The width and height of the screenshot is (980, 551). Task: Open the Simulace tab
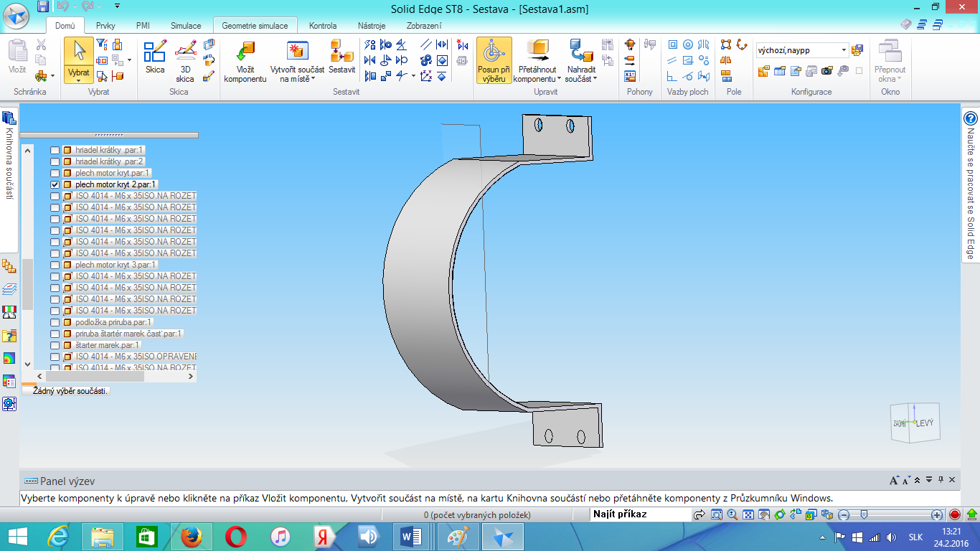pyautogui.click(x=186, y=26)
